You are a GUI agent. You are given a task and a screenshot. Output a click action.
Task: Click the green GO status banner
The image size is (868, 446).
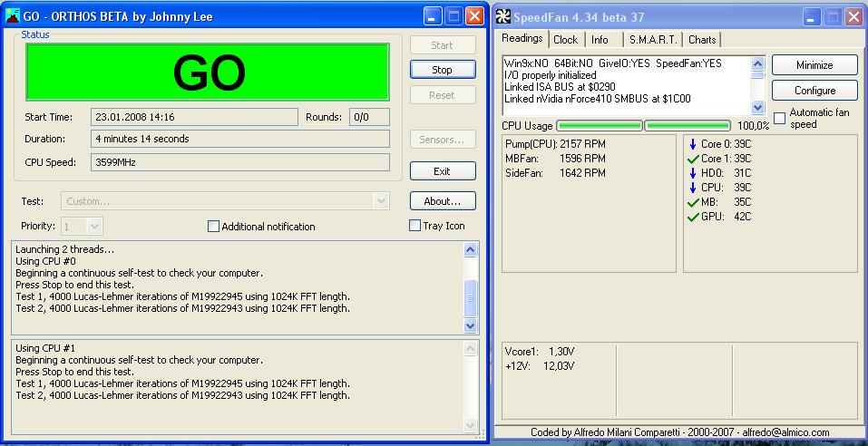(208, 72)
